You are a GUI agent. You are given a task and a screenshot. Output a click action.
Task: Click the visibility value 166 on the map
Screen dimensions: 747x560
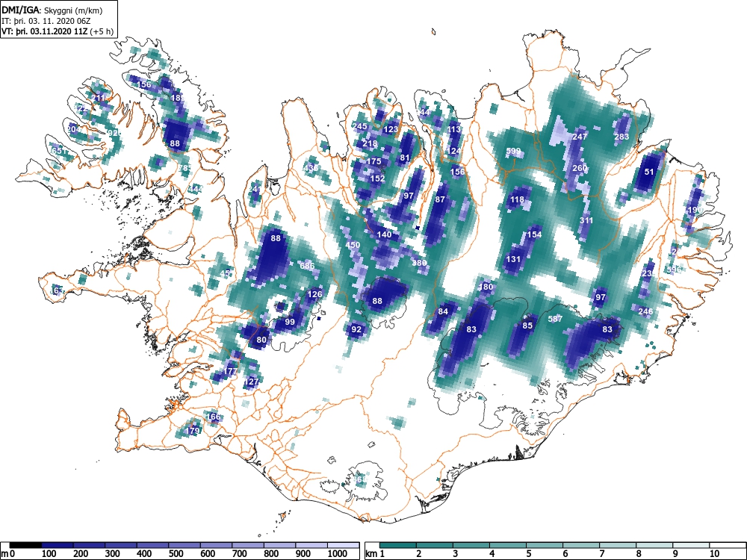(213, 417)
